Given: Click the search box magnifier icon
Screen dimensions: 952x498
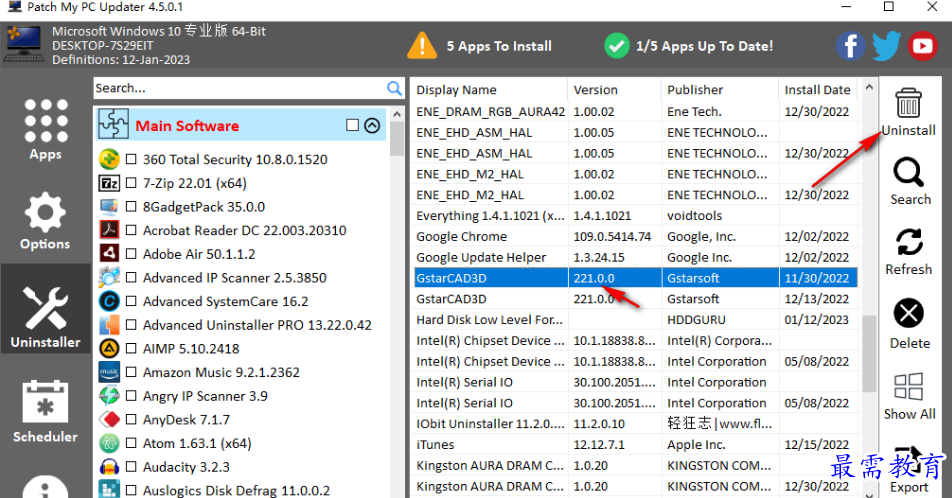Looking at the screenshot, I should tap(394, 89).
